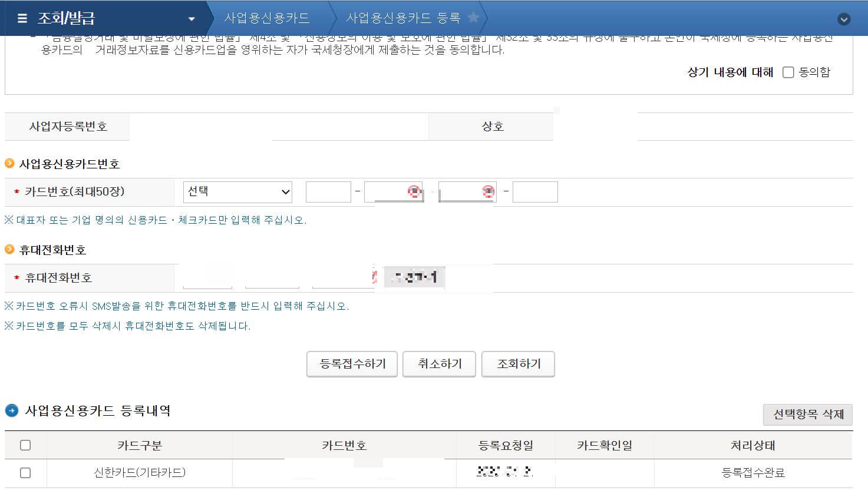
Task: Click the orange bullet beside 사업용신용카드번호
Action: (x=9, y=164)
